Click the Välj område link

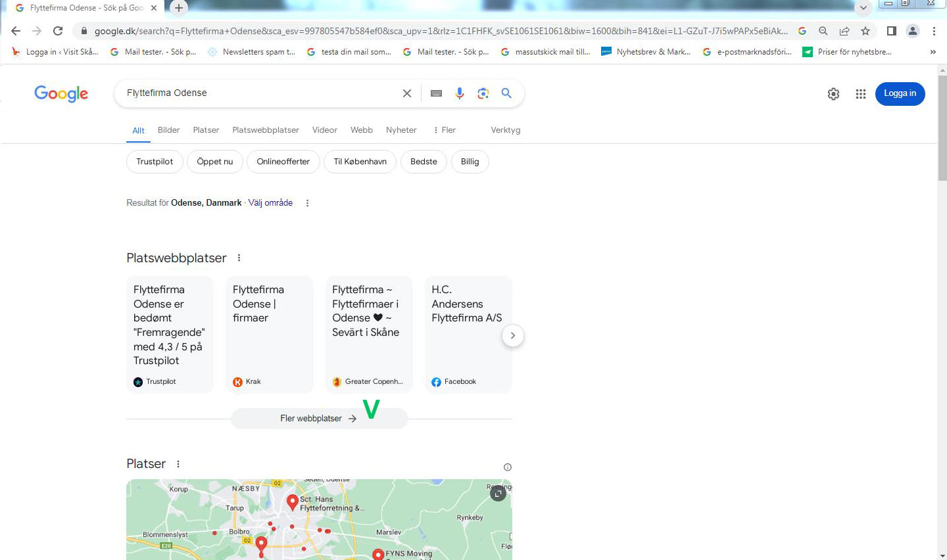tap(270, 203)
